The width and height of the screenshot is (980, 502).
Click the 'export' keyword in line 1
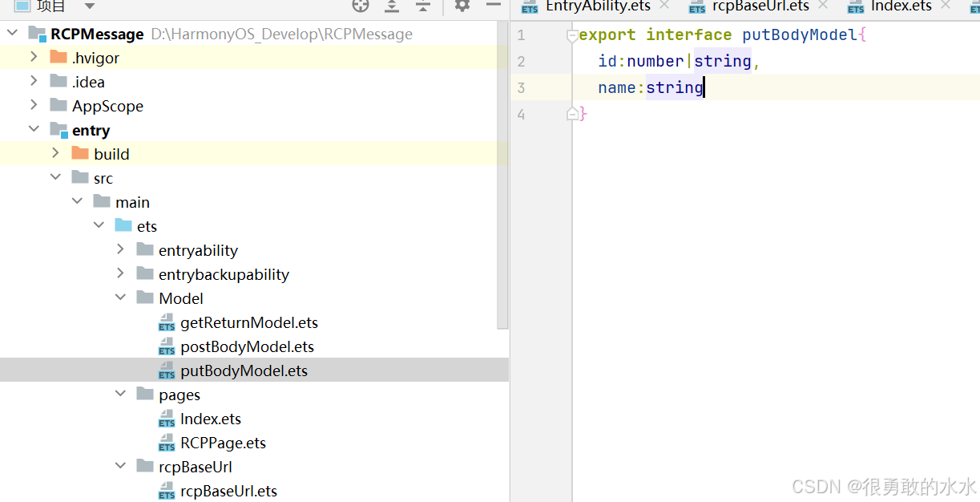click(607, 35)
